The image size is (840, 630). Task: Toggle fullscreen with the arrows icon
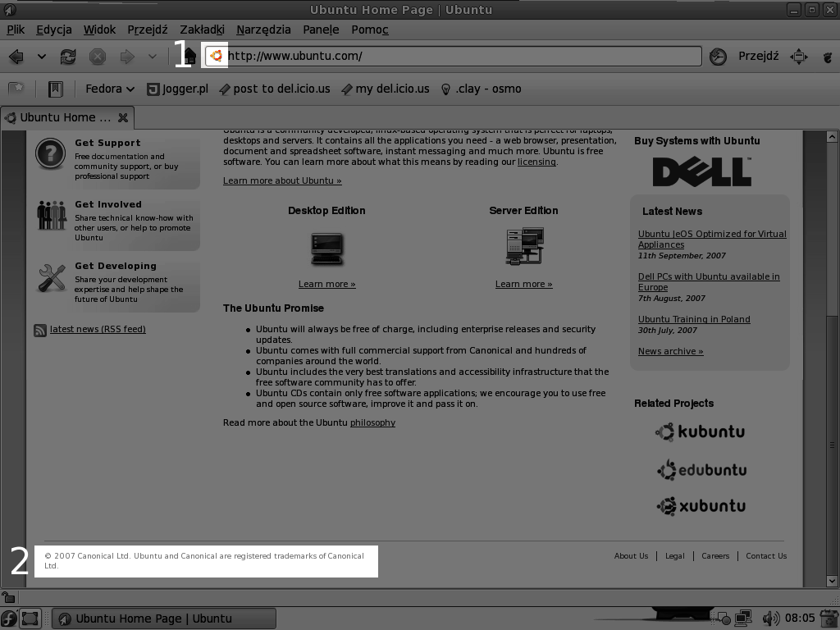(799, 57)
